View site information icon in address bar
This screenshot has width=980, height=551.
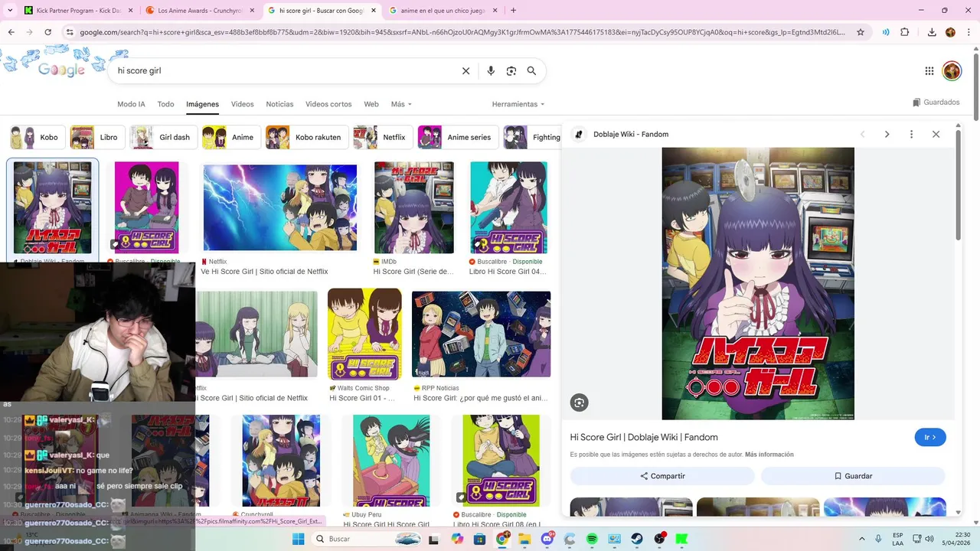[x=70, y=32]
